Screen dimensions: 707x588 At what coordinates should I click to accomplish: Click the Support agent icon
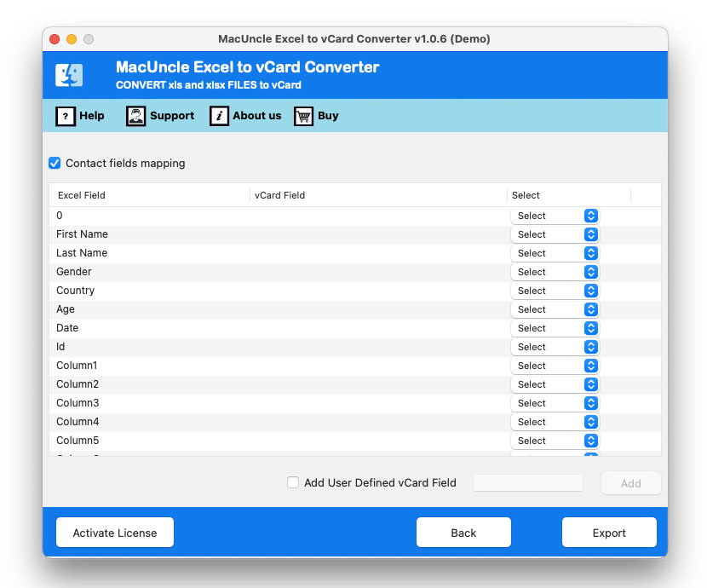pos(135,117)
